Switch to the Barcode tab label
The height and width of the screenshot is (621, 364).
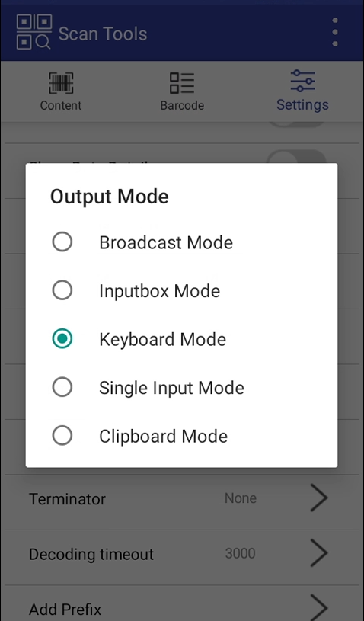point(182,105)
